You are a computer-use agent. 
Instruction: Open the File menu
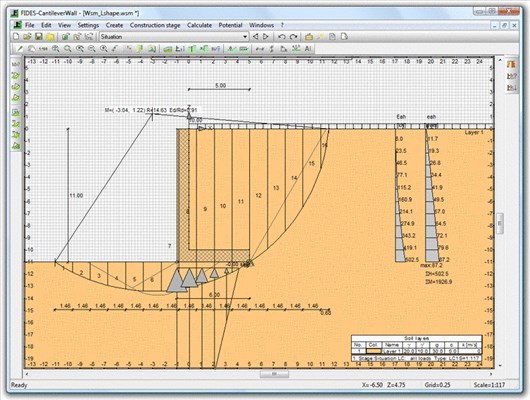point(29,25)
